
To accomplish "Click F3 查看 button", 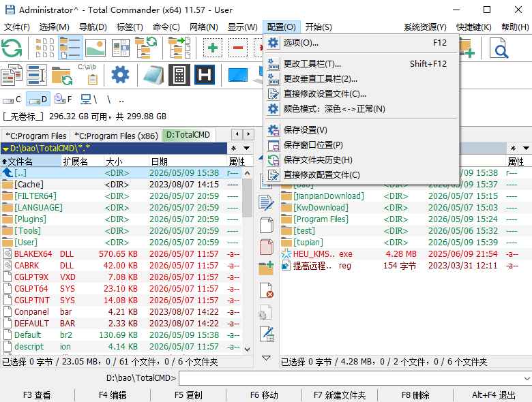I will 37,395.
